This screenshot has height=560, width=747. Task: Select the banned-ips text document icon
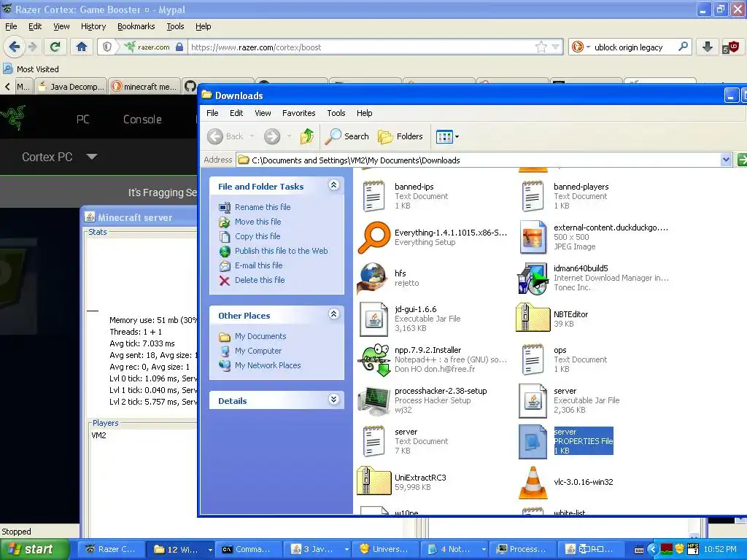click(x=373, y=196)
